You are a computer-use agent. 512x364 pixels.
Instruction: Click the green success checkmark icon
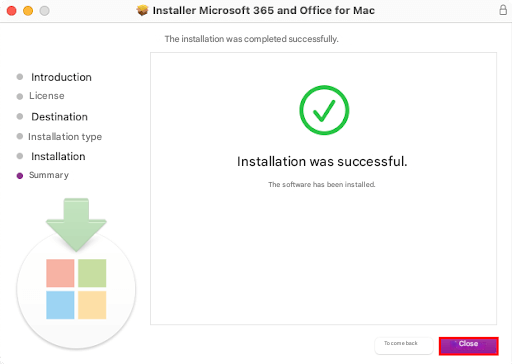coord(324,110)
